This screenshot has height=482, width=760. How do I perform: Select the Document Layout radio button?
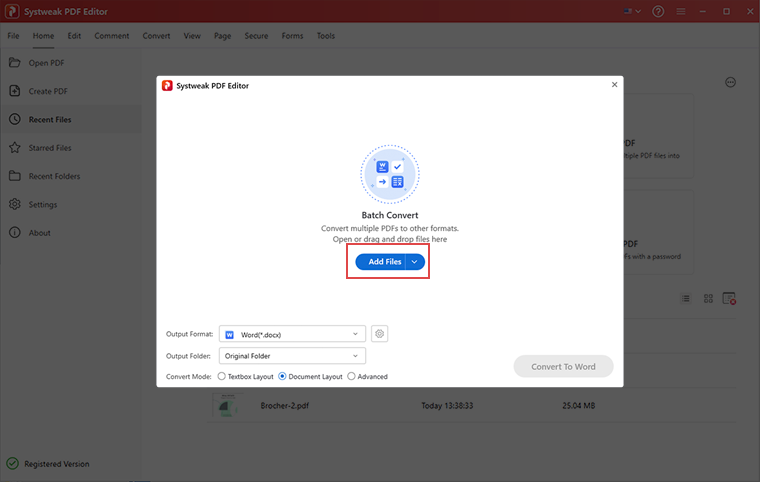coord(282,376)
